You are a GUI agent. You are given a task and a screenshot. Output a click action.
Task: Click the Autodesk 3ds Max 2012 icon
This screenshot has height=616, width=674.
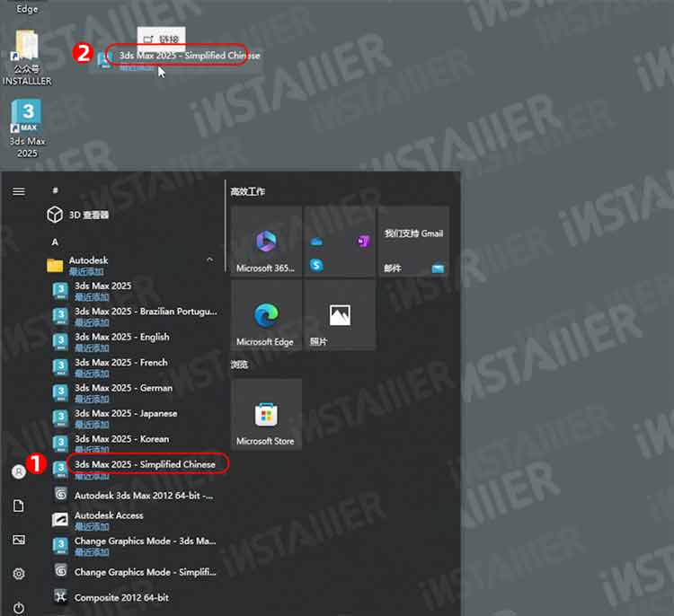60,495
